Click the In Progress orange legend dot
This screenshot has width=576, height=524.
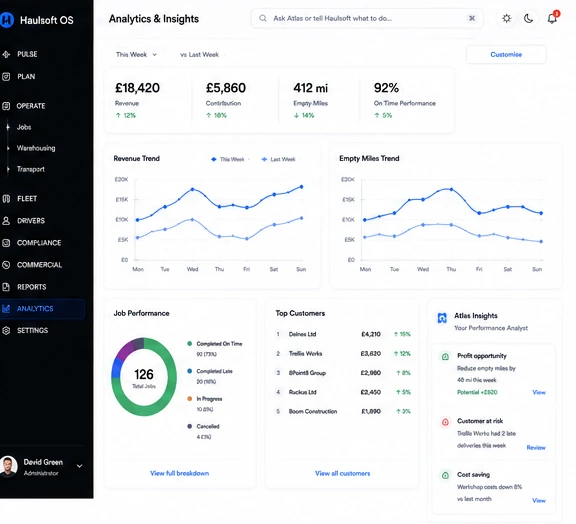(x=190, y=399)
